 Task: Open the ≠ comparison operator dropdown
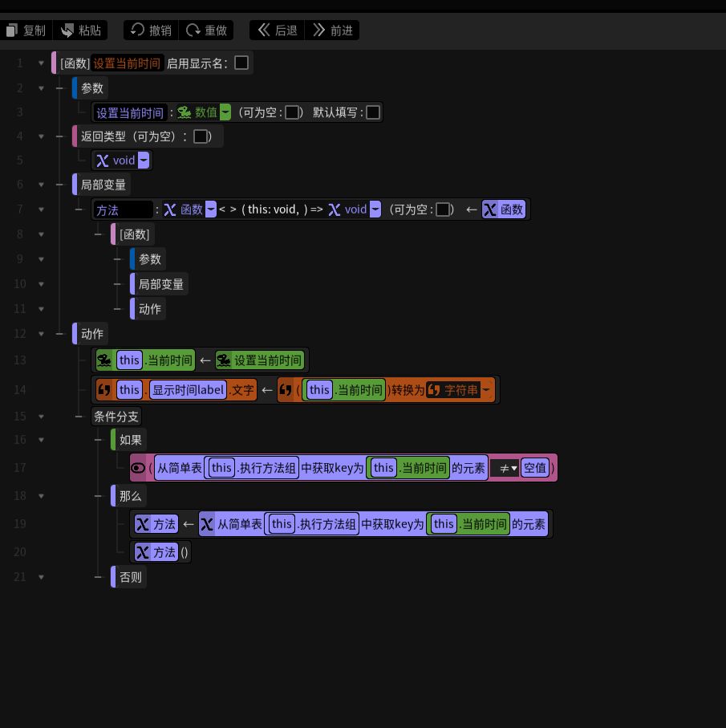pyautogui.click(x=504, y=468)
